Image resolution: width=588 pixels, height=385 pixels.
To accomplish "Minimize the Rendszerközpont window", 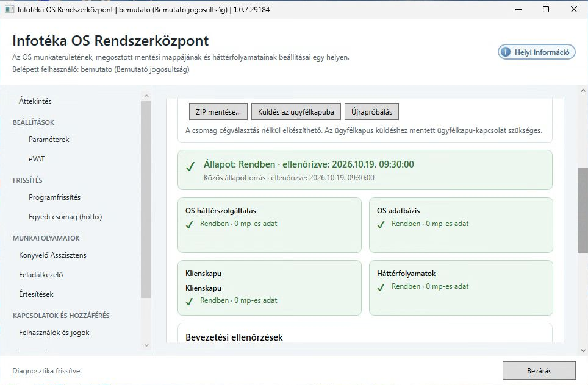I will coord(518,9).
